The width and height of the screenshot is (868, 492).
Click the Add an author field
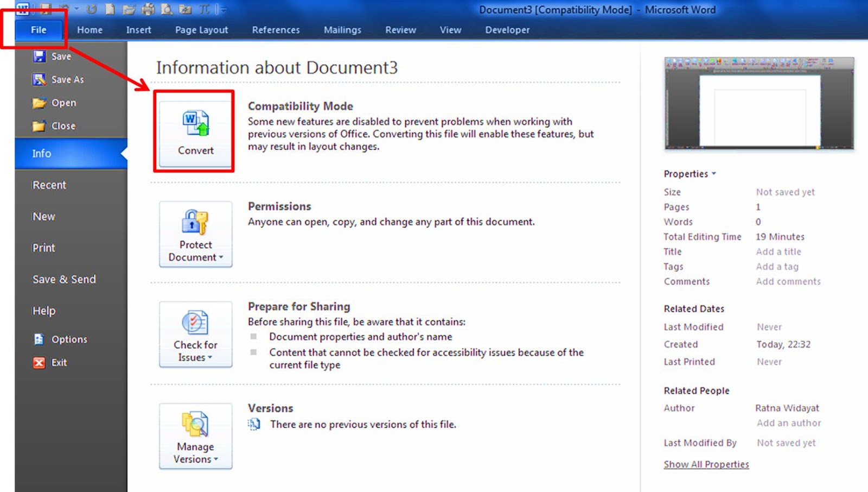(x=789, y=423)
